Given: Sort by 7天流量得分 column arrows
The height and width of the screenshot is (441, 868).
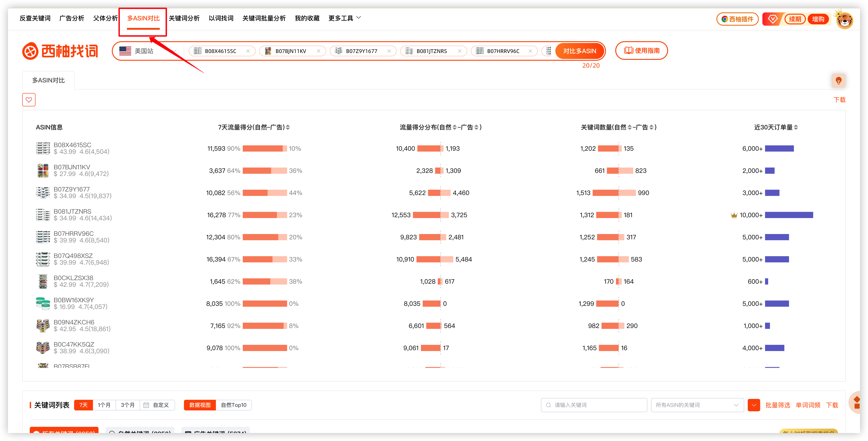Looking at the screenshot, I should tap(288, 127).
